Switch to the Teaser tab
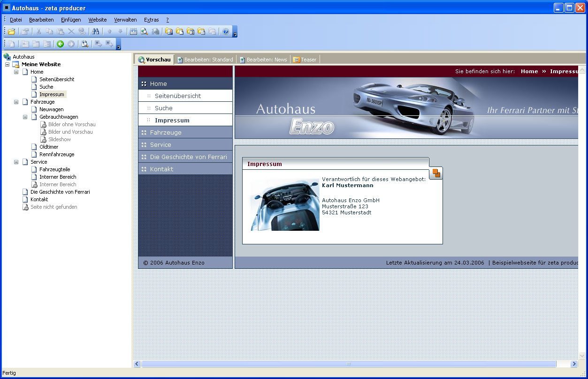The width and height of the screenshot is (588, 379). tap(305, 60)
